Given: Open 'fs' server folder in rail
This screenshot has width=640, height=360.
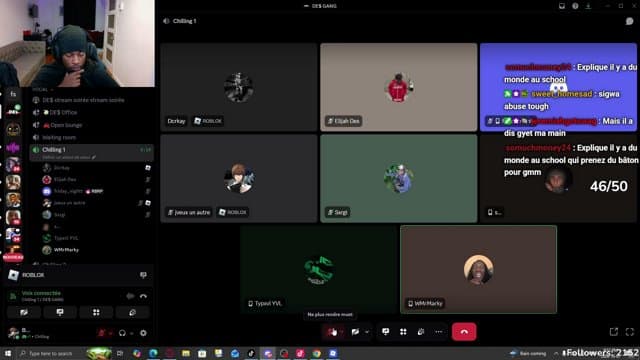Looking at the screenshot, I should point(13,94).
